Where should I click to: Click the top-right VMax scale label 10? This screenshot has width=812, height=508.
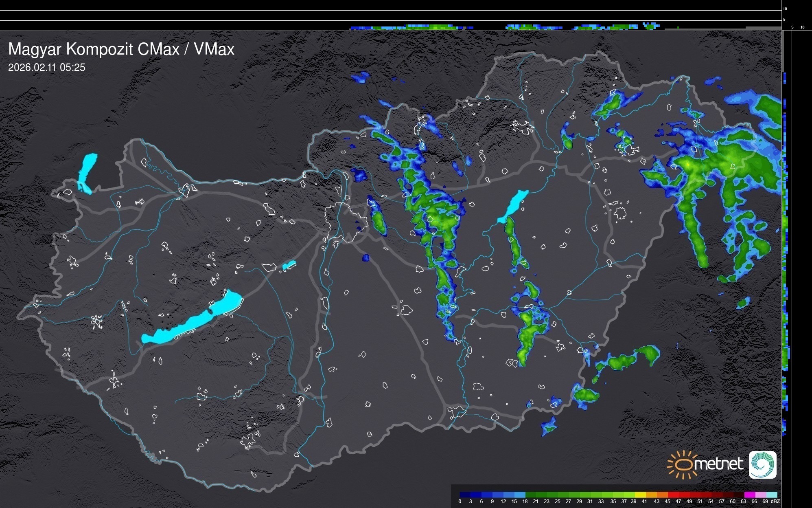(785, 9)
